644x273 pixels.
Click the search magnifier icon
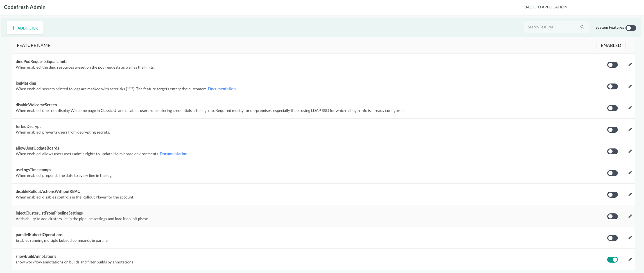point(582,27)
